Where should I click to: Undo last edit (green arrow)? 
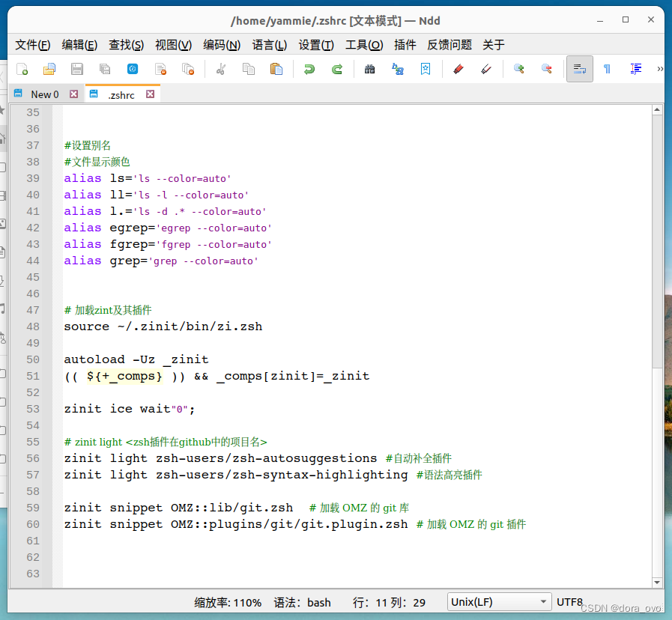pyautogui.click(x=309, y=69)
